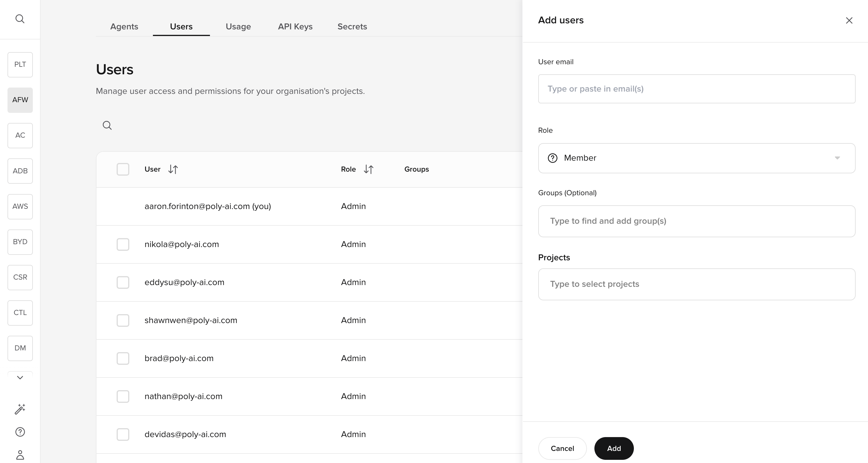Image resolution: width=868 pixels, height=463 pixels.
Task: Open the help question mark icon in sidebar
Action: [x=20, y=432]
